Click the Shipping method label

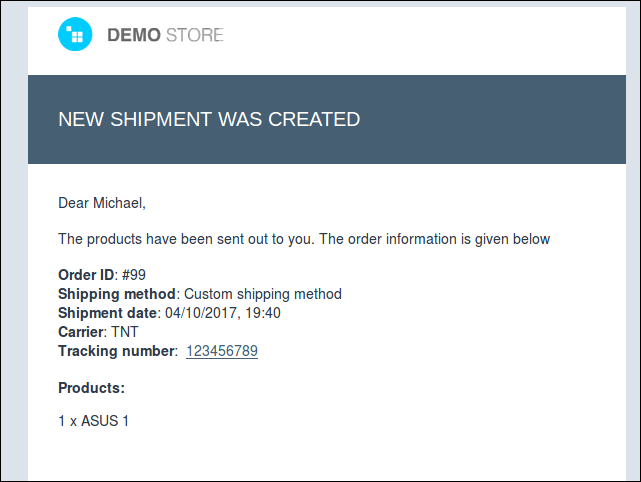pos(117,294)
